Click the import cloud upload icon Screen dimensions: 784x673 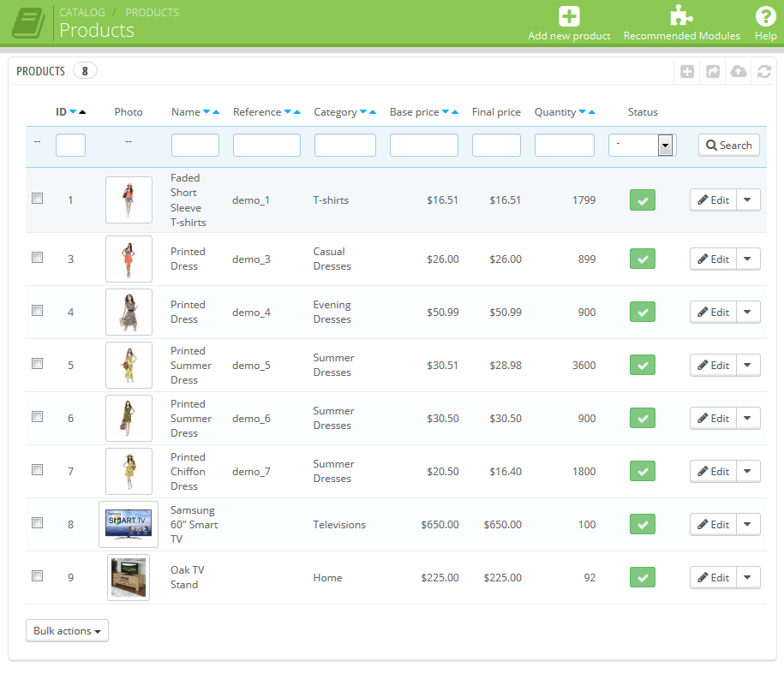click(739, 72)
